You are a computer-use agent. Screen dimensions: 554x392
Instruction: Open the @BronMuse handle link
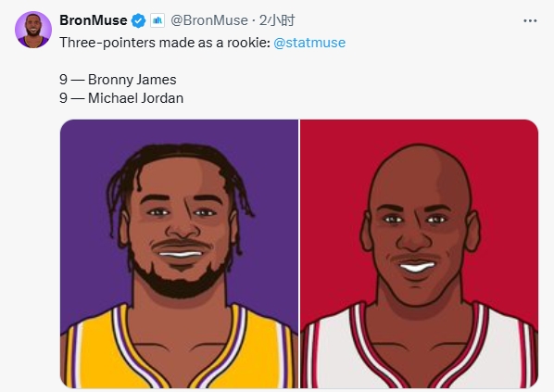(x=209, y=20)
